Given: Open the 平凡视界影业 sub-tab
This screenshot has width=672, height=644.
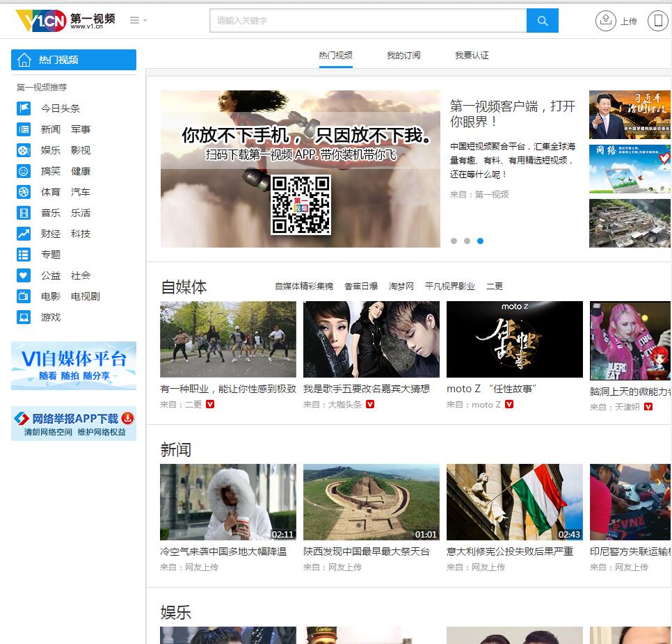Looking at the screenshot, I should (x=450, y=287).
